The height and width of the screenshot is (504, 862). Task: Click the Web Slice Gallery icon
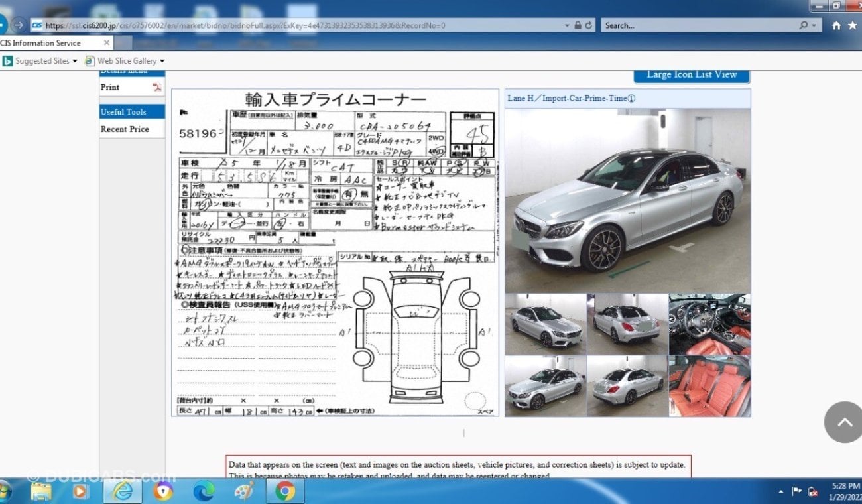coord(90,61)
